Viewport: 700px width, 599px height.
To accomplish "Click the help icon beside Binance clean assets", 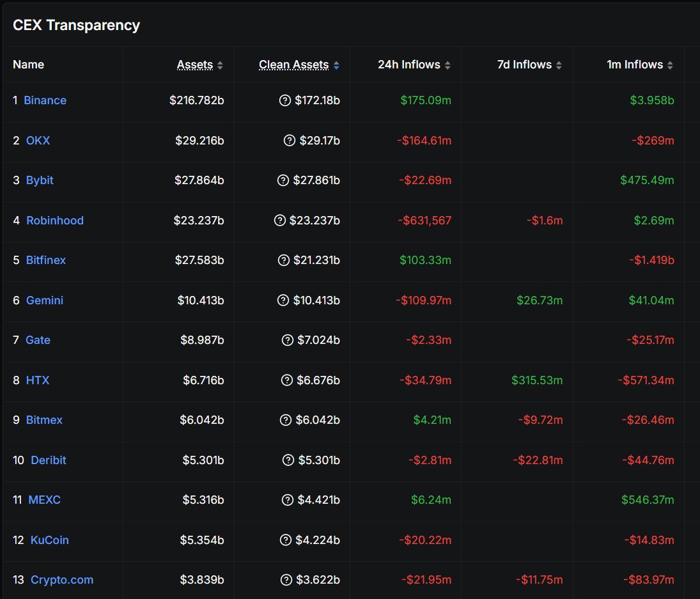I will point(285,100).
